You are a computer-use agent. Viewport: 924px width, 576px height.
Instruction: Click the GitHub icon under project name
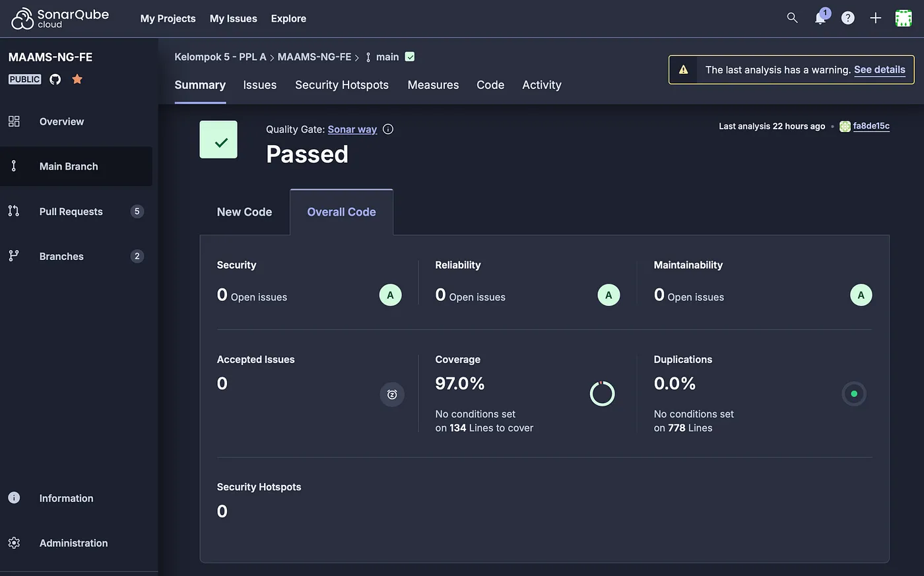tap(55, 79)
